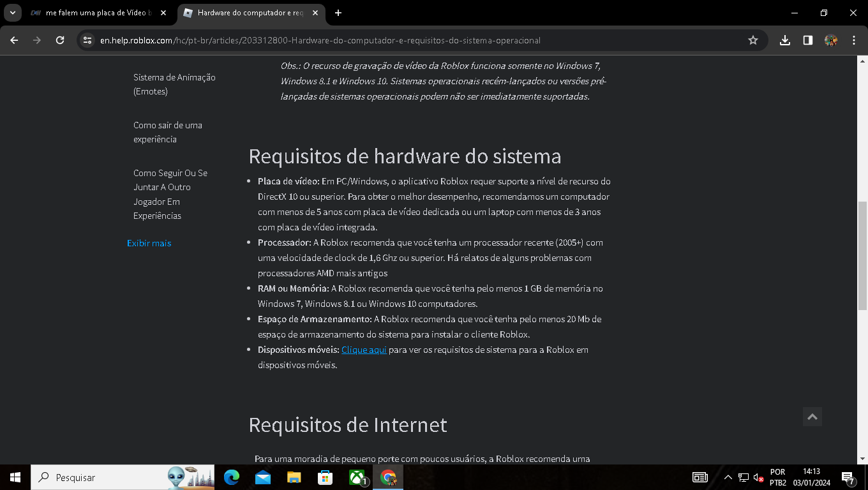The width and height of the screenshot is (868, 490).
Task: Close the Hardware do computador tab
Action: 315,13
